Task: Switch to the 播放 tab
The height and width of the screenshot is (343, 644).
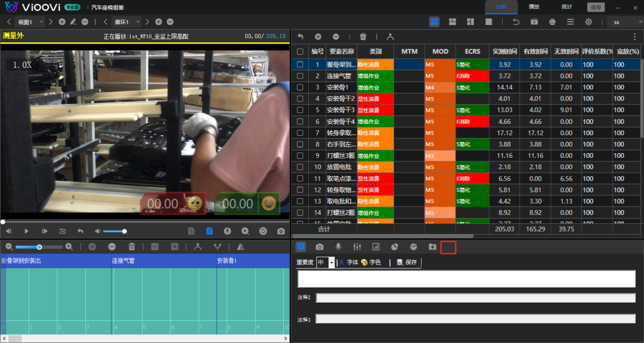Action: click(534, 7)
